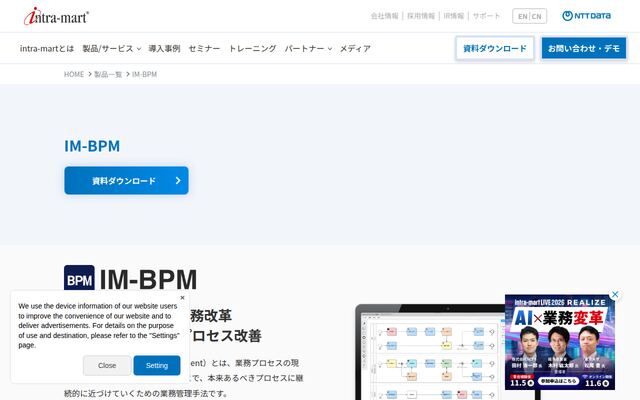
Task: Click the blue IM-BPM page title
Action: (92, 146)
